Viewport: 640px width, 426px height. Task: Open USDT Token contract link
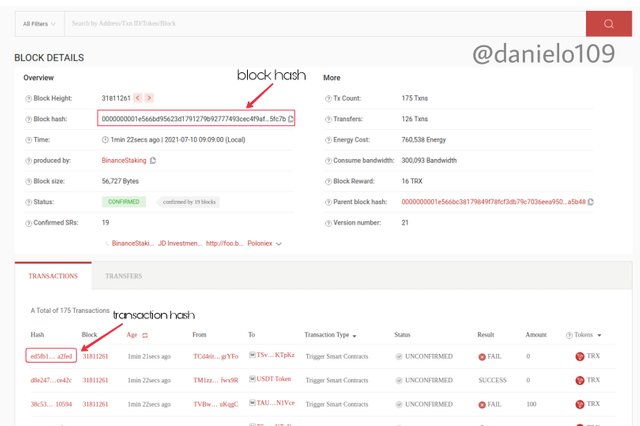(x=274, y=379)
